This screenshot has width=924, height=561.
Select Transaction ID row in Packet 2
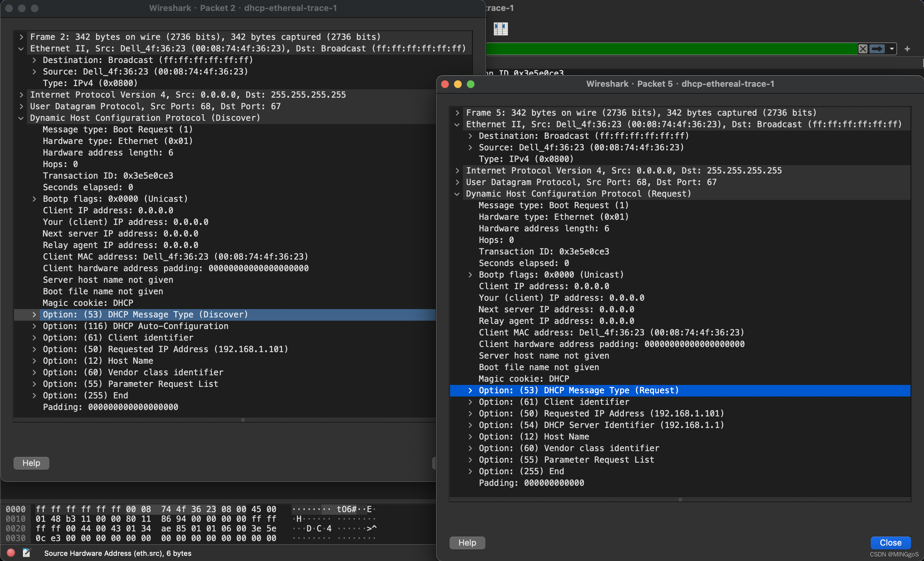pos(225,176)
